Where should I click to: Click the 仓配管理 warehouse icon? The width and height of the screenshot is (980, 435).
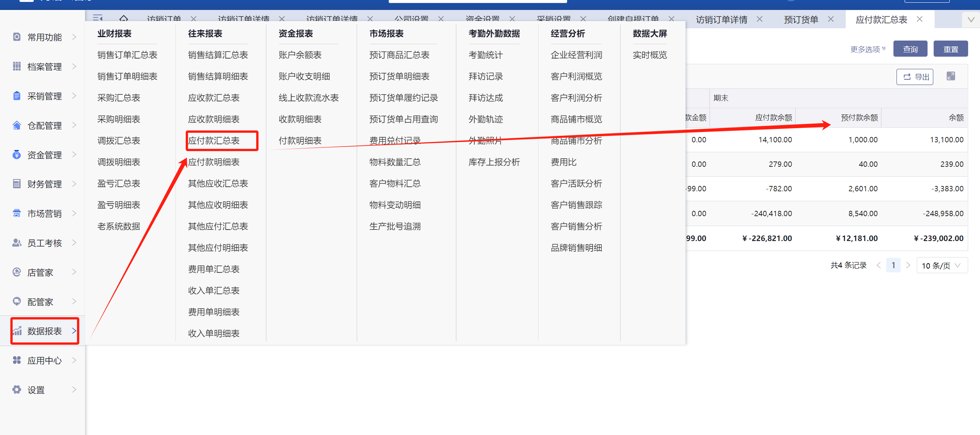point(16,125)
